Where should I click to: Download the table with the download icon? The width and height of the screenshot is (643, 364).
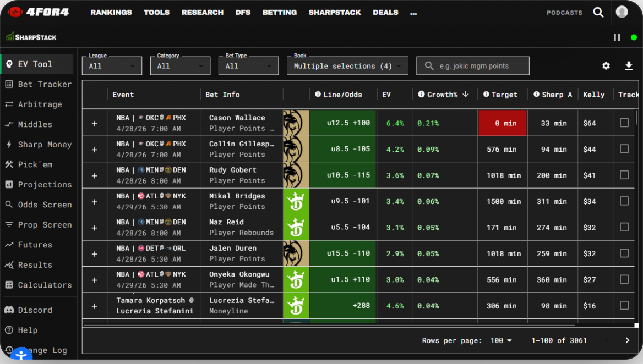tap(629, 65)
